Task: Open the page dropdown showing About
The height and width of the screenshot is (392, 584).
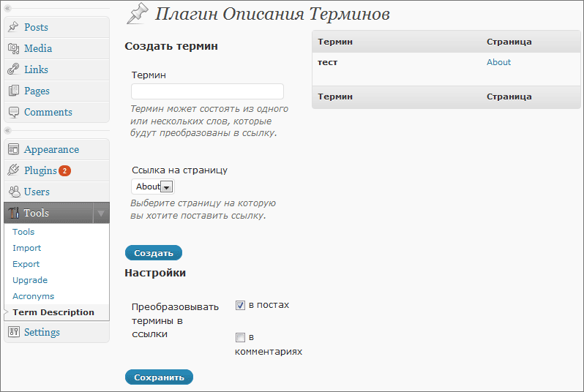Action: coord(153,186)
